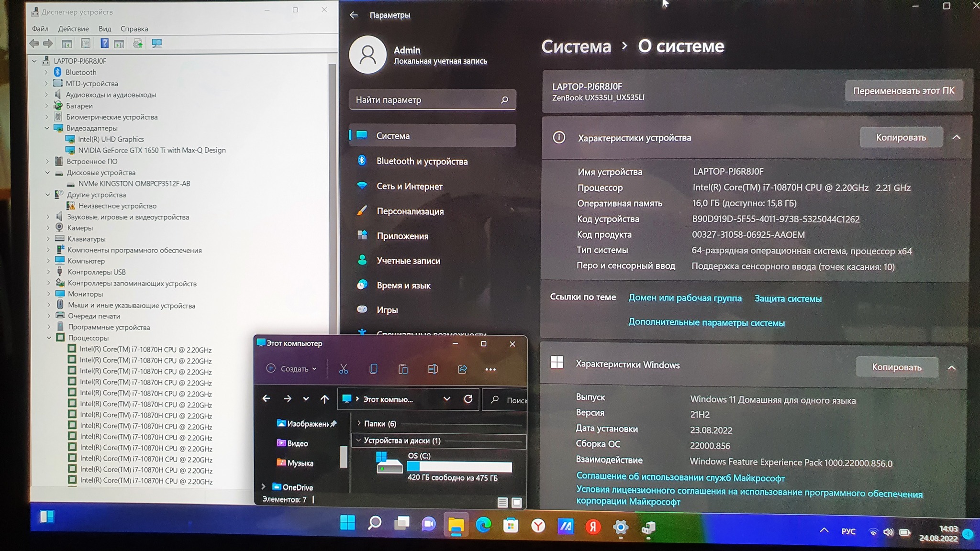Image resolution: width=980 pixels, height=551 pixels.
Task: Open File Explorer from taskbar
Action: pos(456,525)
